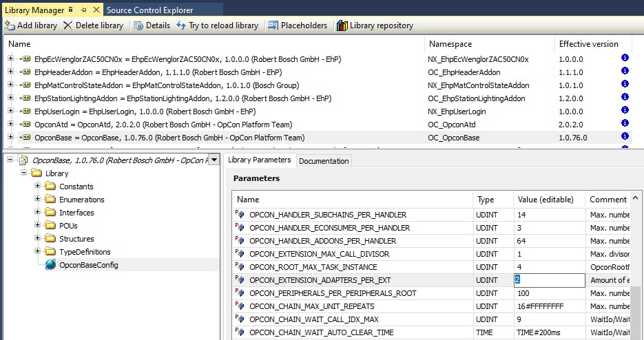
Task: Click the parameters scrollbar up arrow
Action: [635, 198]
